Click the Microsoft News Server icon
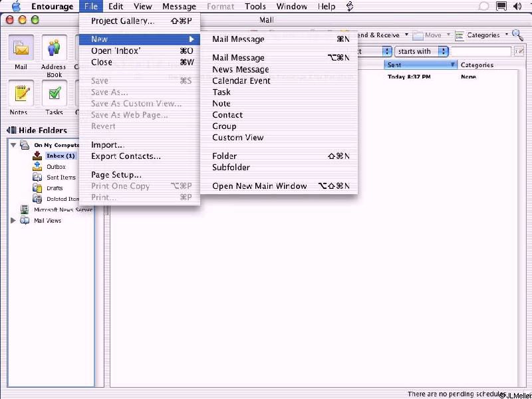The height and width of the screenshot is (399, 532). point(25,209)
